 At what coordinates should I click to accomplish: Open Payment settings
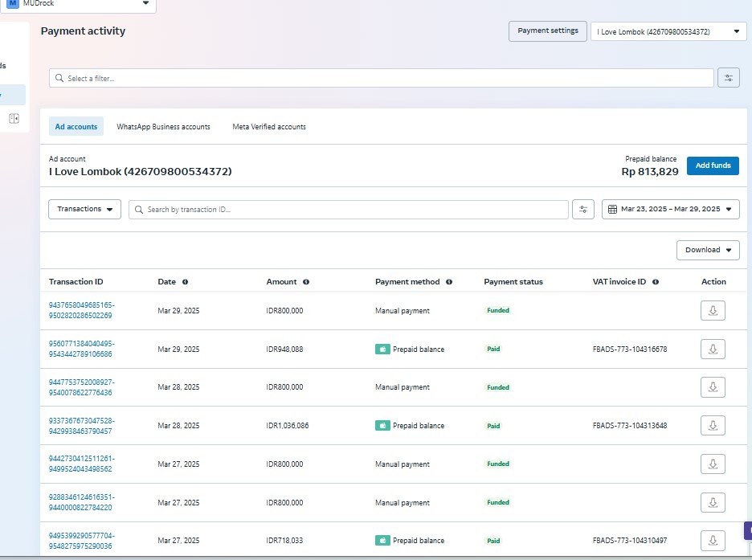pos(547,31)
